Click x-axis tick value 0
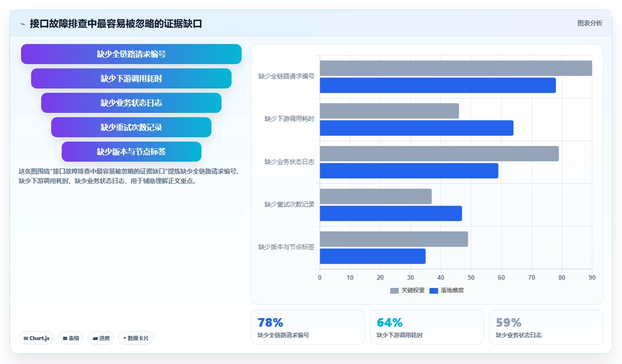The width and height of the screenshot is (622, 364). (320, 277)
